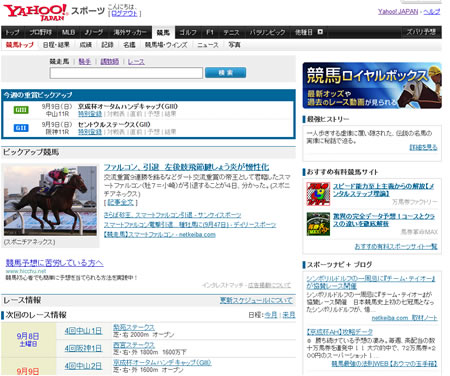Viewport: 450px width, 376px height.
Task: Click the green GIII grade badge
Action: (21, 110)
